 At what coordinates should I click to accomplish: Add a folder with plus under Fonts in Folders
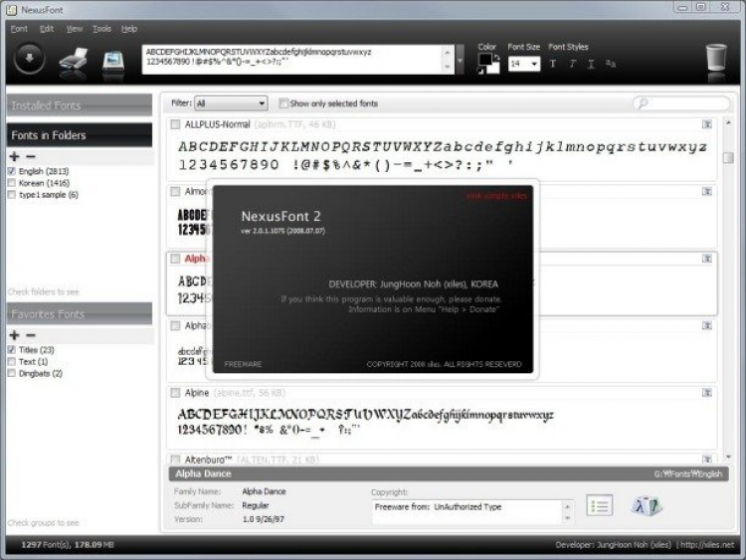pos(14,156)
